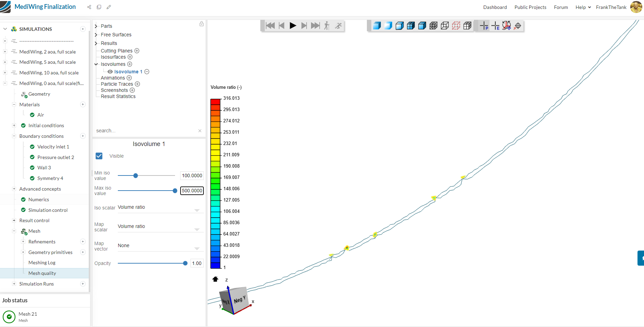Open Public Projects
644x327 pixels.
[530, 7]
